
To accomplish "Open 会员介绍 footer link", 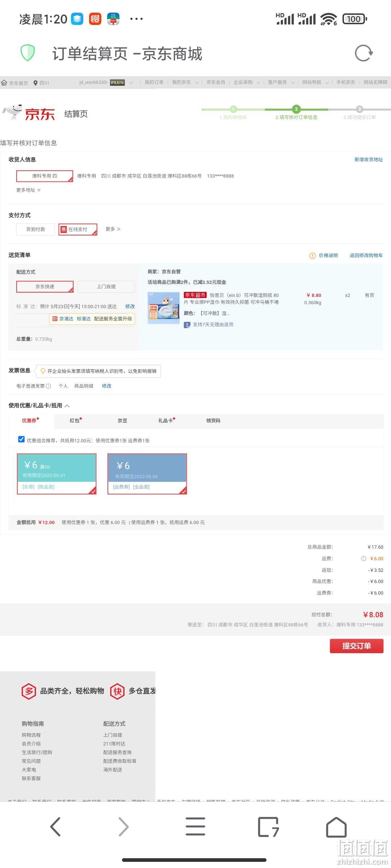I will pos(31,744).
